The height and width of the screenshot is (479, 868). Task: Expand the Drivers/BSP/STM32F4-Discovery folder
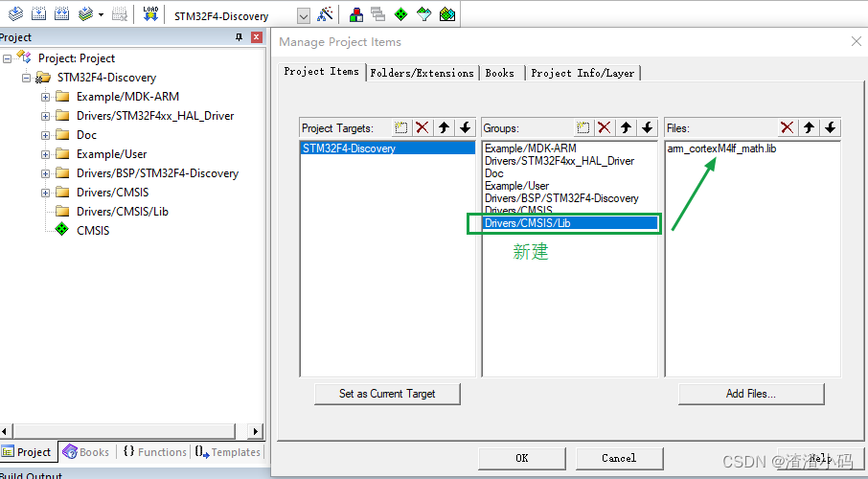tap(45, 174)
